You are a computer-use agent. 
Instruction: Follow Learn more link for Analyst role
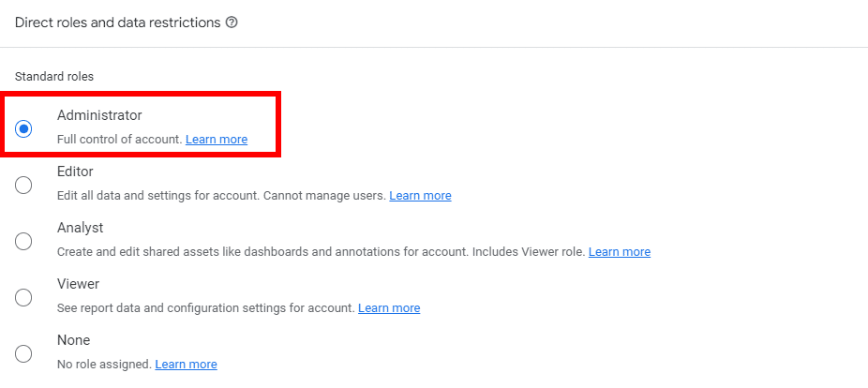coord(619,252)
